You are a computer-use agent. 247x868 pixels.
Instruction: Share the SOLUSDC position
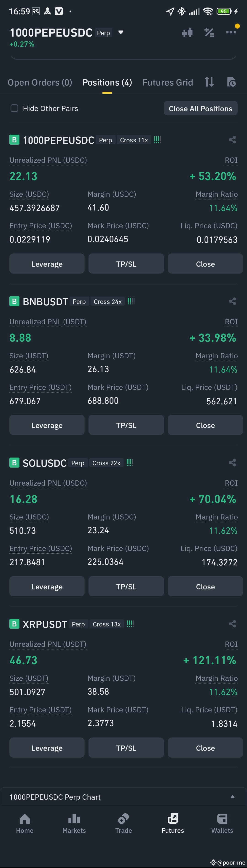tap(232, 463)
